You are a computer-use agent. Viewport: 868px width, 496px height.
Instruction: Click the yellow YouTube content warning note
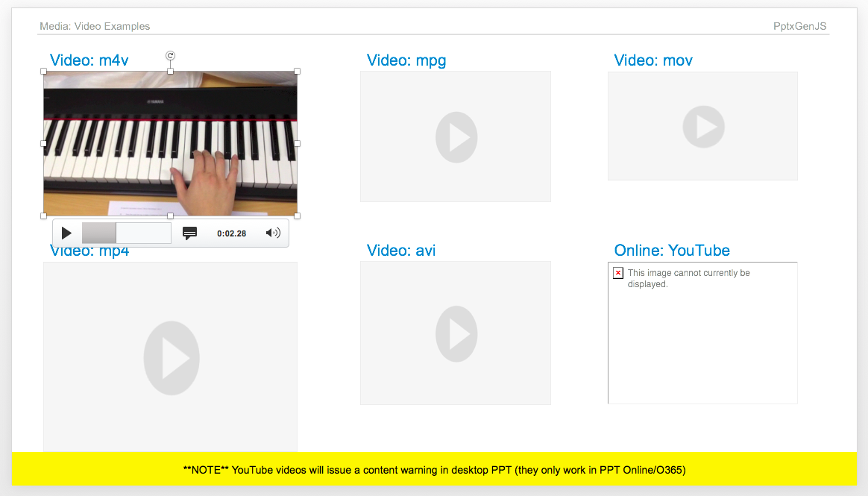pos(434,470)
